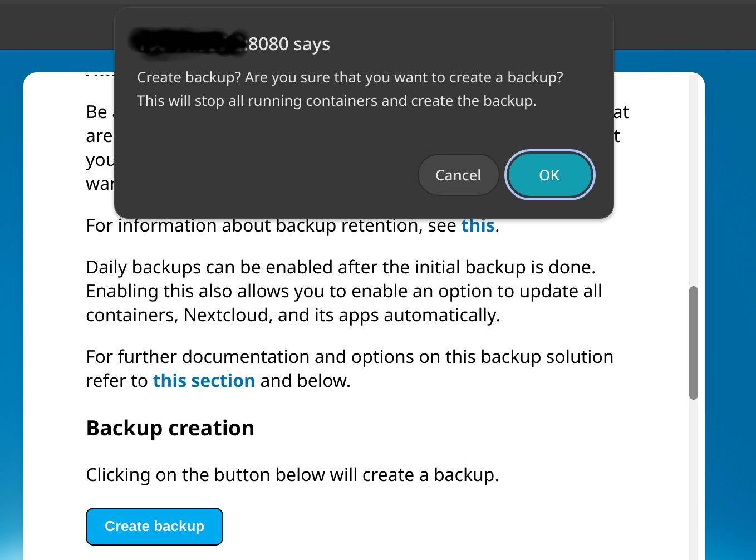This screenshot has width=756, height=560.
Task: Click the blurred host address in the dialog
Action: point(188,43)
